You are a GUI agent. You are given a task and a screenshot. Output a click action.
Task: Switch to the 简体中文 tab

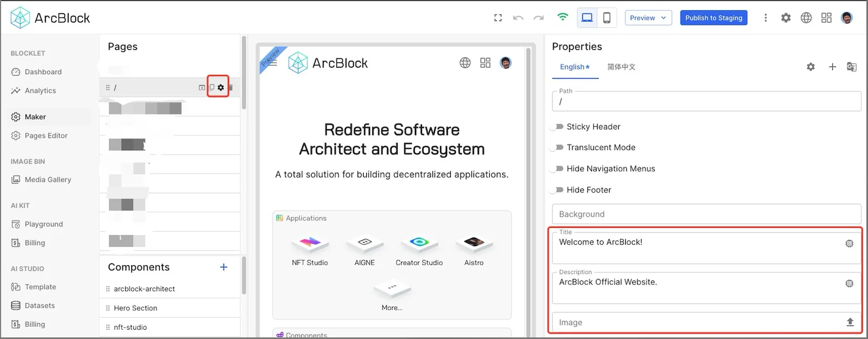(x=621, y=67)
